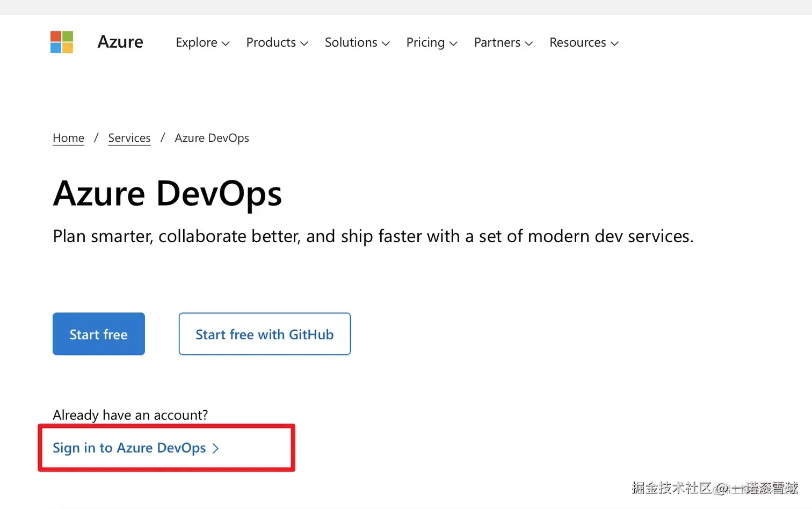Expand the chevron beside Solutions

(386, 43)
